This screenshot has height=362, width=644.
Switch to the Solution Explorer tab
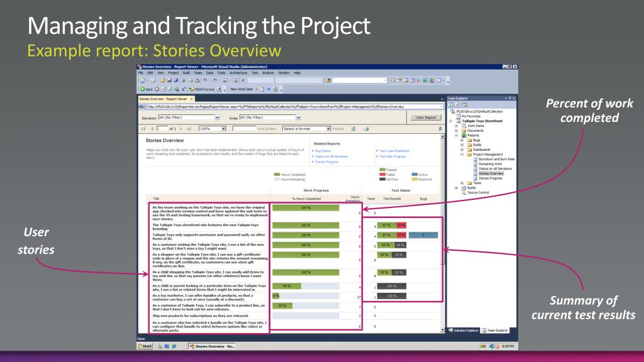(x=464, y=331)
